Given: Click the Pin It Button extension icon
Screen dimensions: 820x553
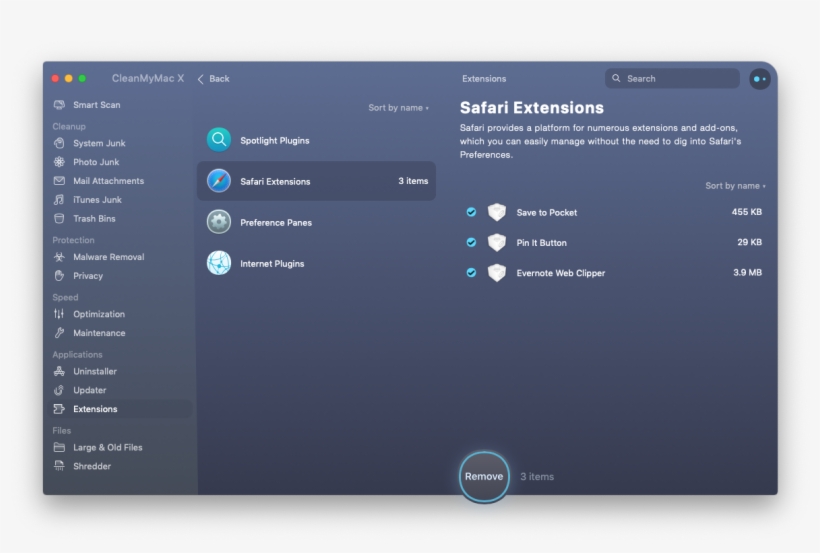Looking at the screenshot, I should click(497, 242).
